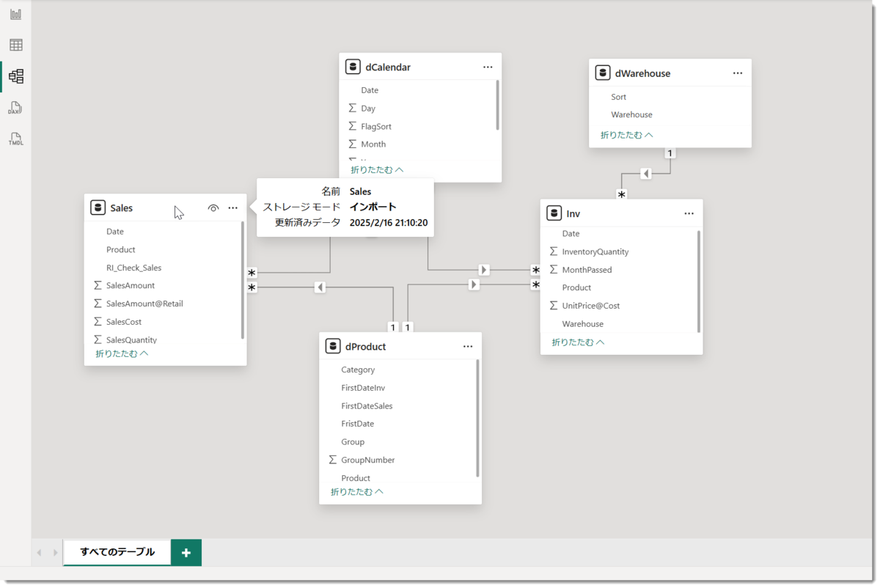880x588 pixels.
Task: Click filter direction arrow on dWarehouse-Inv relationship
Action: 645,174
